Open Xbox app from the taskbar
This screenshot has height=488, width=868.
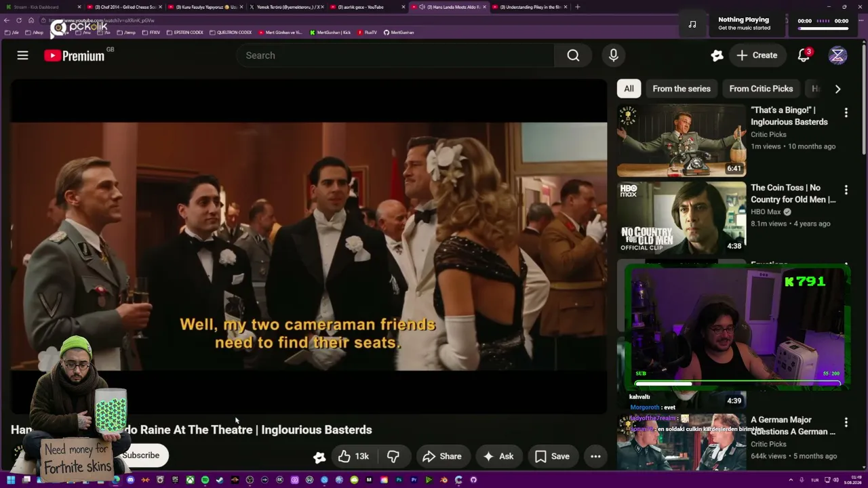pos(190,480)
